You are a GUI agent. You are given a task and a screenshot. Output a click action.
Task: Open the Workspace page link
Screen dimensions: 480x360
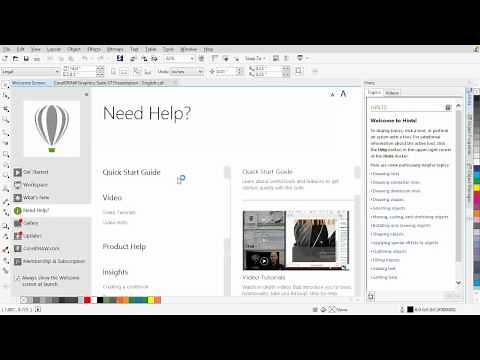tap(35, 185)
